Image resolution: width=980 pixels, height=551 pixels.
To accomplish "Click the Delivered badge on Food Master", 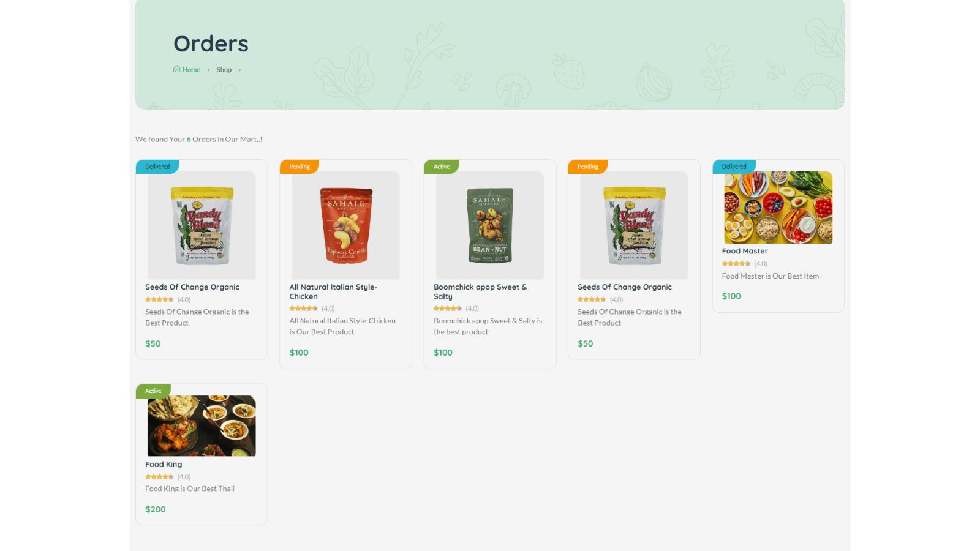I will (x=734, y=167).
